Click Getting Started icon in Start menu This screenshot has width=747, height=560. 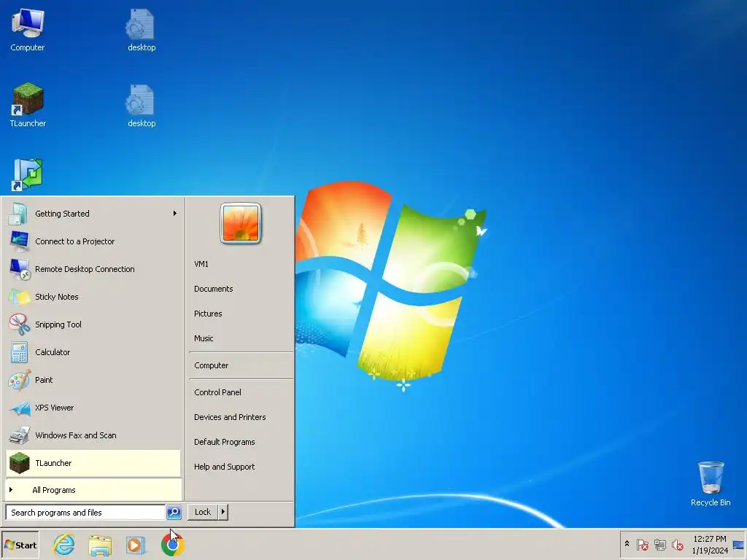pos(18,214)
